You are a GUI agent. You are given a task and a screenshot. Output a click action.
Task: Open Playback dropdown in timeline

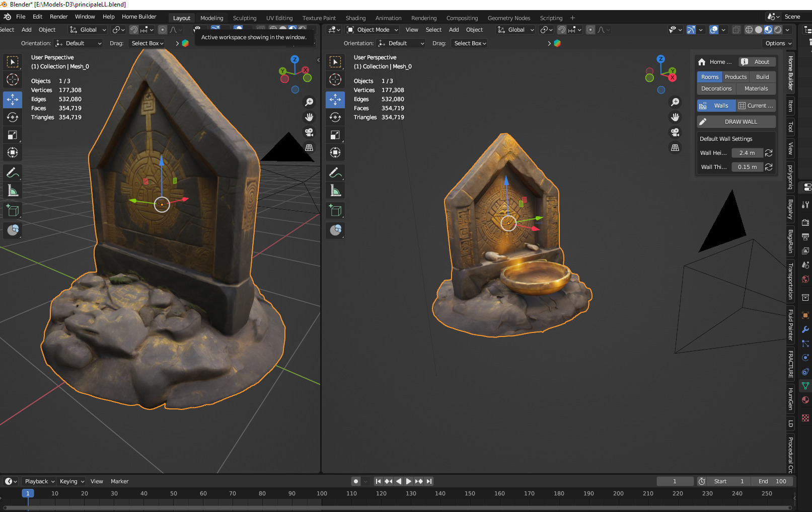pyautogui.click(x=40, y=481)
